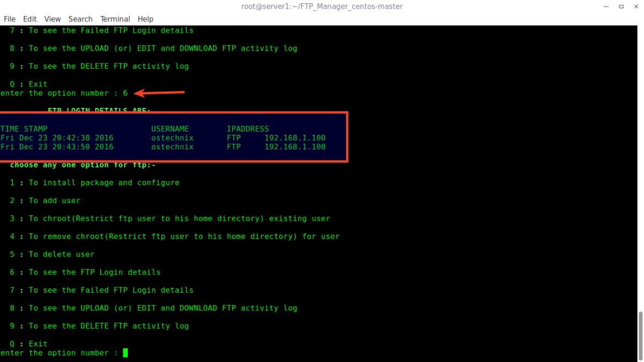
Task: Click the lower '8 : UPLOAD (or) EDIT and DOWNLOAD' line
Action: (153, 308)
